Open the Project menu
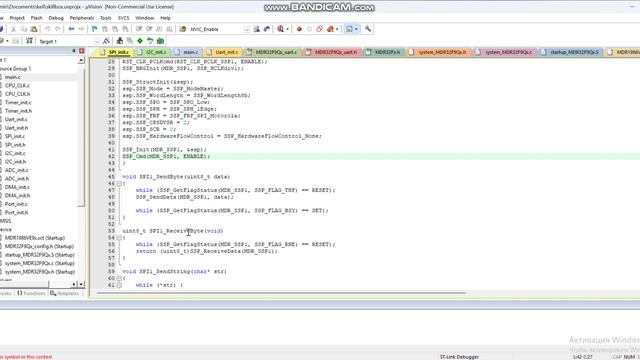 (17, 18)
